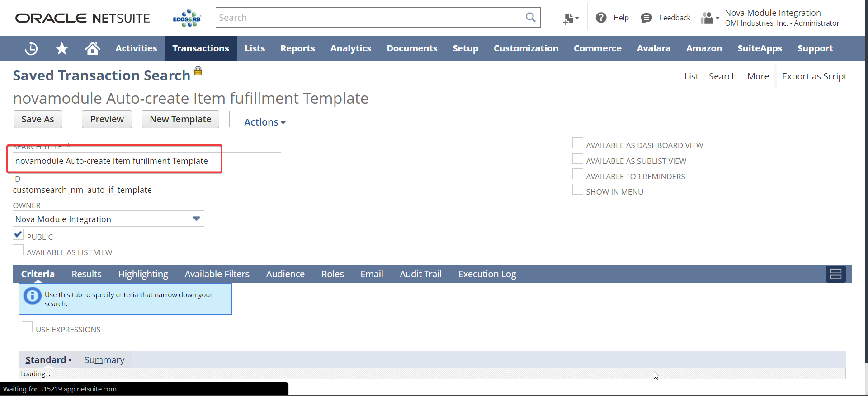Uncheck the Public checkbox
This screenshot has height=396, width=868.
pos(18,235)
